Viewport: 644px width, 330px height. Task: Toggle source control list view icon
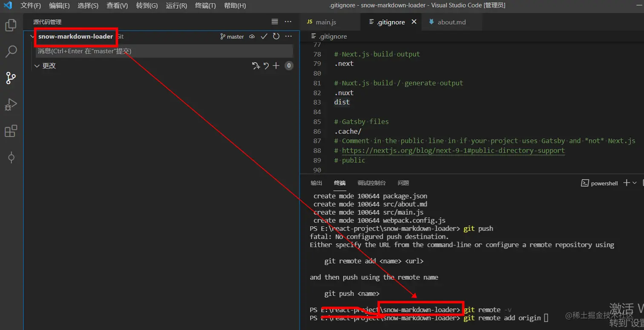click(x=275, y=22)
